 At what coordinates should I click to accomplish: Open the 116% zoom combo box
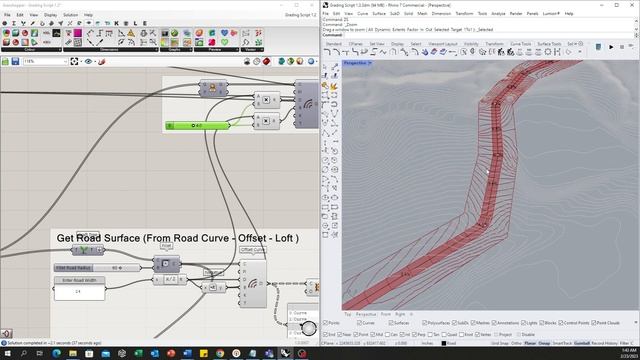(45, 62)
